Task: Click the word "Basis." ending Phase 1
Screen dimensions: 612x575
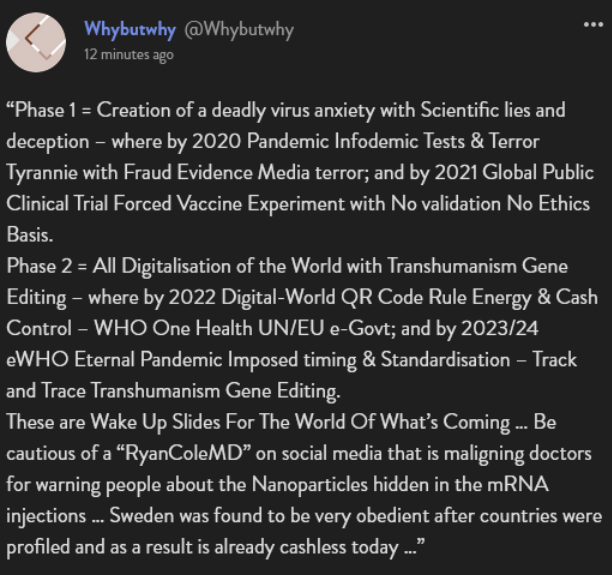Action: coord(30,235)
